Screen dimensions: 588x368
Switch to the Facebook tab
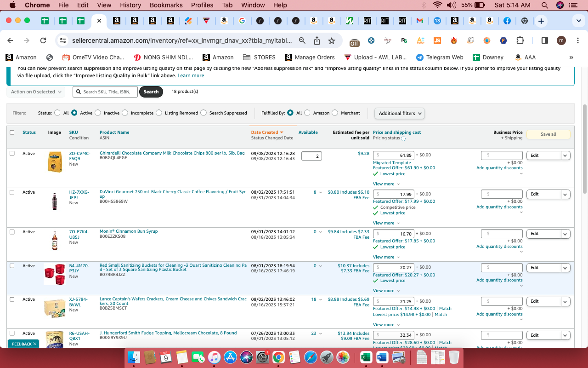click(x=507, y=21)
